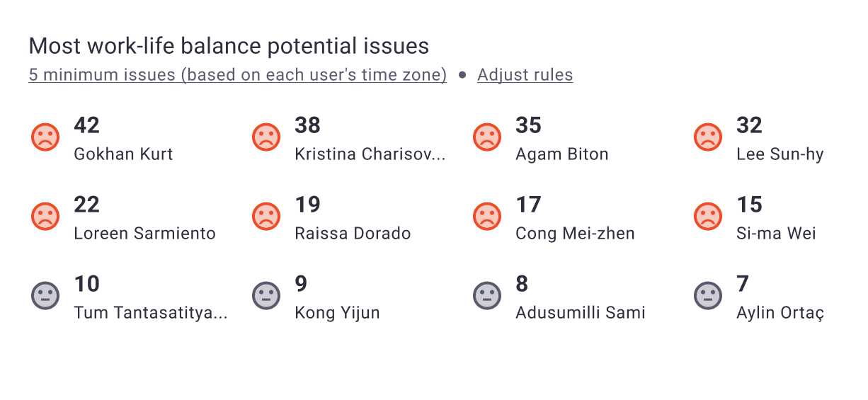Open Agam Biton's issue count of 35
The width and height of the screenshot is (868, 400).
click(x=528, y=125)
